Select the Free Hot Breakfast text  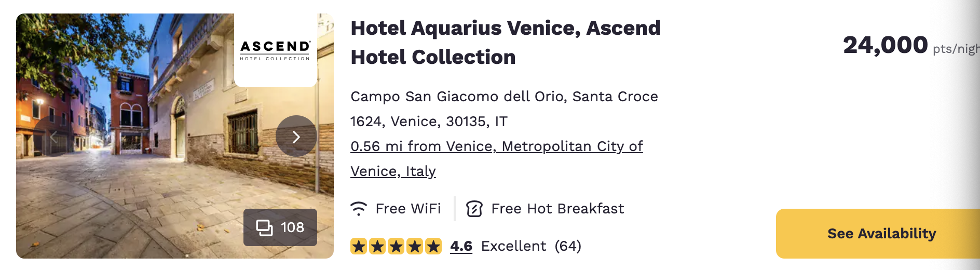click(557, 209)
